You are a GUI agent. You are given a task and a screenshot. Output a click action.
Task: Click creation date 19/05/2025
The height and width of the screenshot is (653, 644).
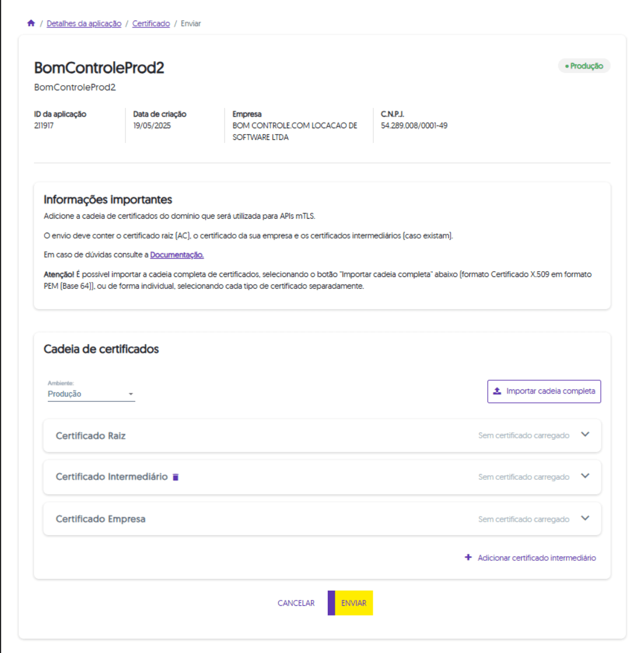click(x=152, y=126)
